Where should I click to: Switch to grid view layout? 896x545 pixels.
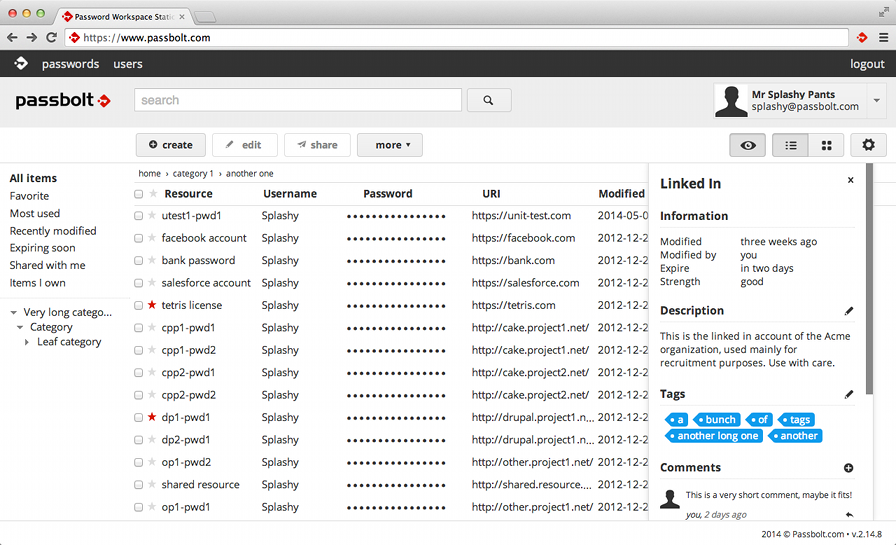(826, 145)
